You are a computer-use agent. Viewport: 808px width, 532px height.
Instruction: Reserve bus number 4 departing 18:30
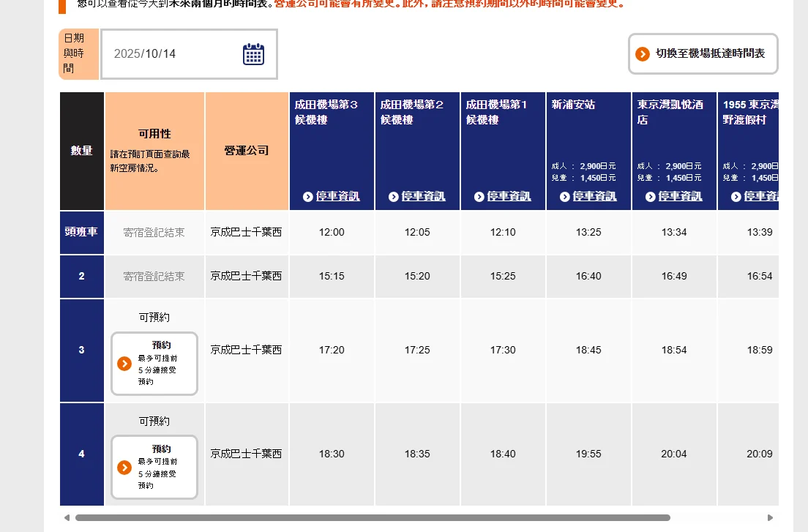(x=154, y=467)
